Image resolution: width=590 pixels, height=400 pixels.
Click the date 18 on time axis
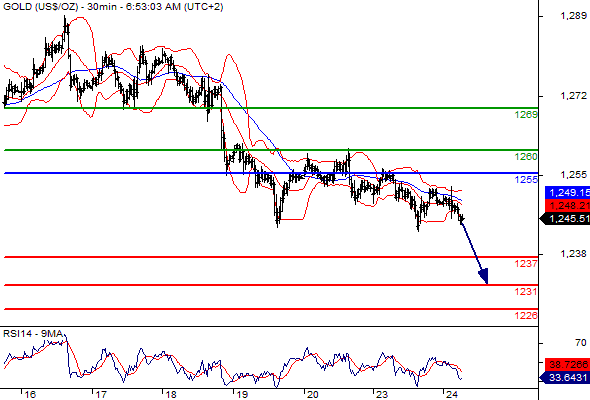[x=171, y=395]
